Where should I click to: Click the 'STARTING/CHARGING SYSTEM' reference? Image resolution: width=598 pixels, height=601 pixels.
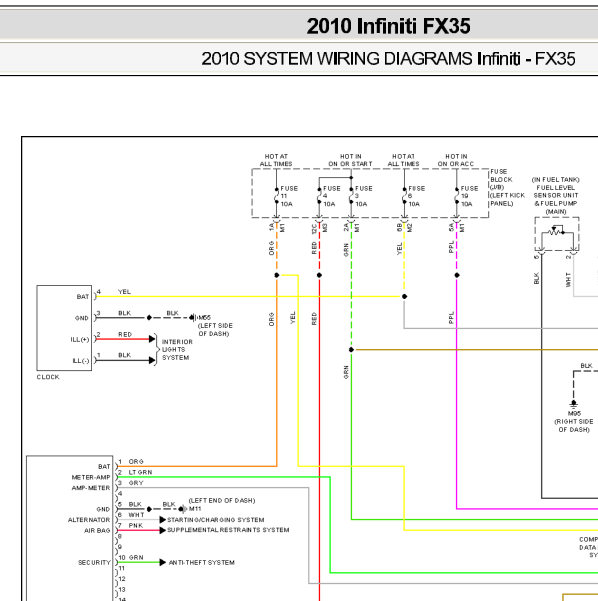[215, 520]
